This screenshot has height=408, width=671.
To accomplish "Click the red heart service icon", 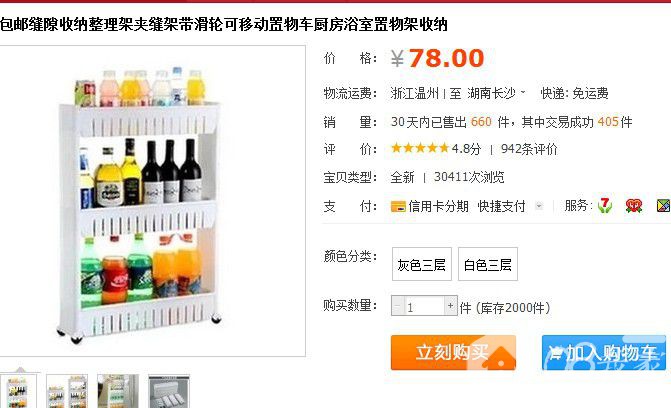I will click(x=634, y=206).
